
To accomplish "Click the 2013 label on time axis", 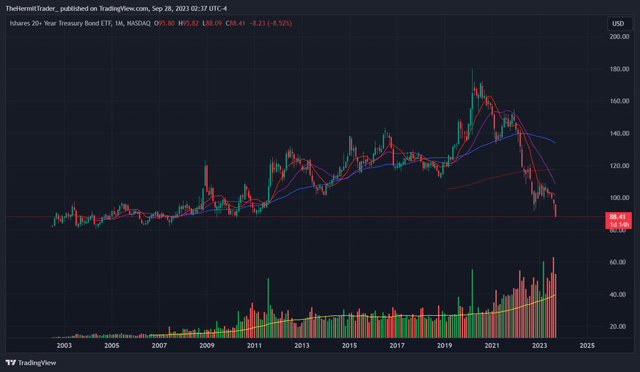I will point(302,346).
